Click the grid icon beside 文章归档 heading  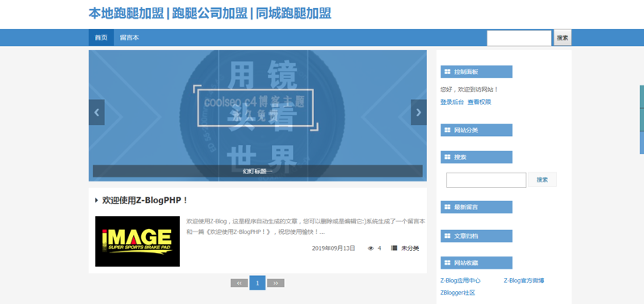tap(447, 236)
